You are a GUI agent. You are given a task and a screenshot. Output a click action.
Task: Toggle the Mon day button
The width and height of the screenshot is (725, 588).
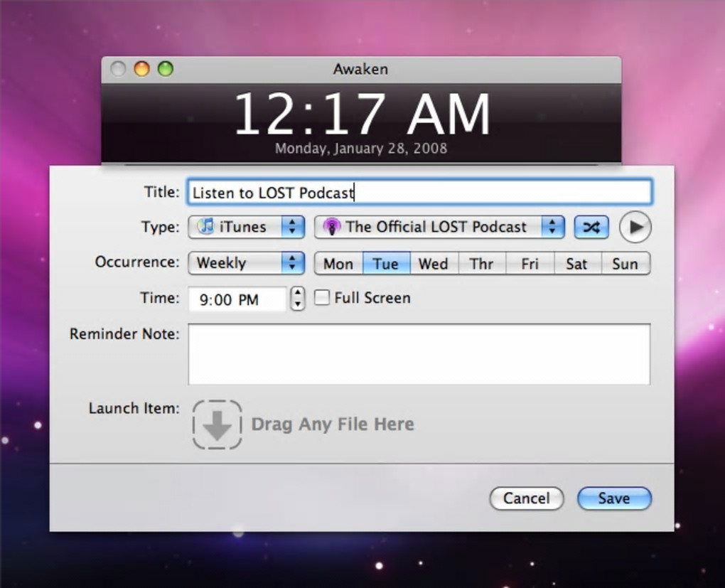pos(338,264)
